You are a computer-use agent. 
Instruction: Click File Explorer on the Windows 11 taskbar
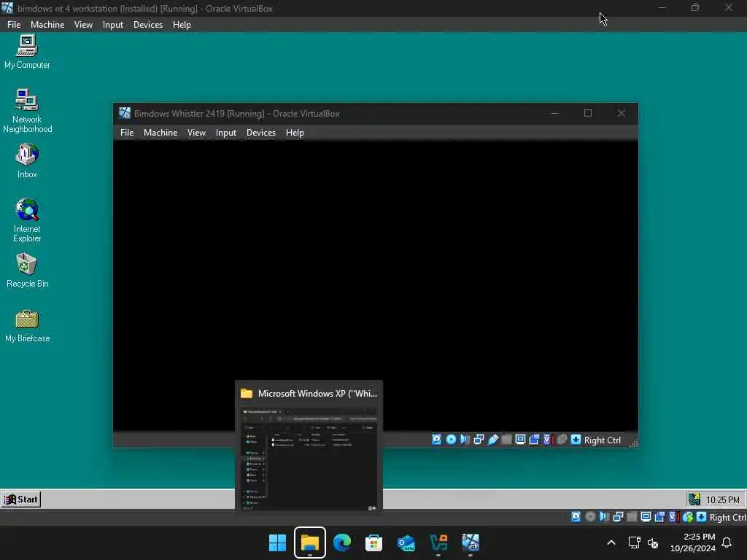click(x=309, y=542)
